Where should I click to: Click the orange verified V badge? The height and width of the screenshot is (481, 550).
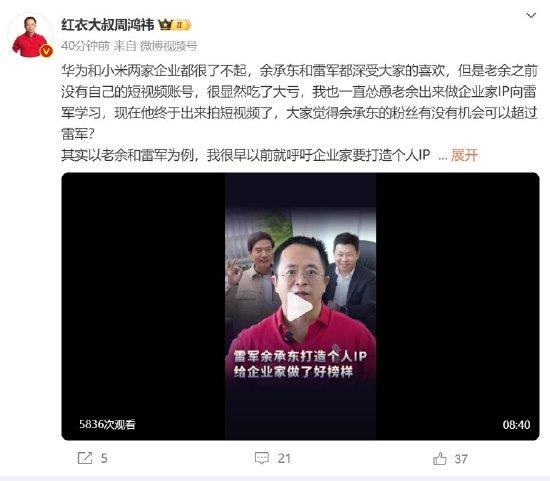tap(46, 51)
